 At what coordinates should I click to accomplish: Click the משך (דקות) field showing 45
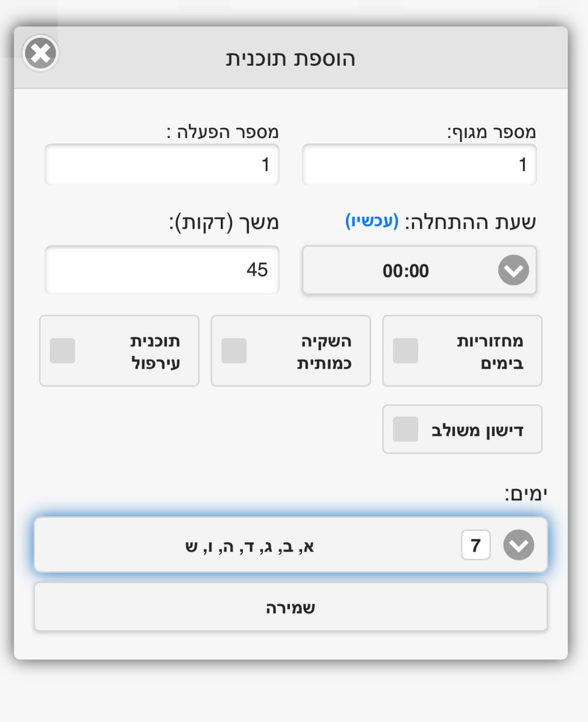(x=162, y=270)
